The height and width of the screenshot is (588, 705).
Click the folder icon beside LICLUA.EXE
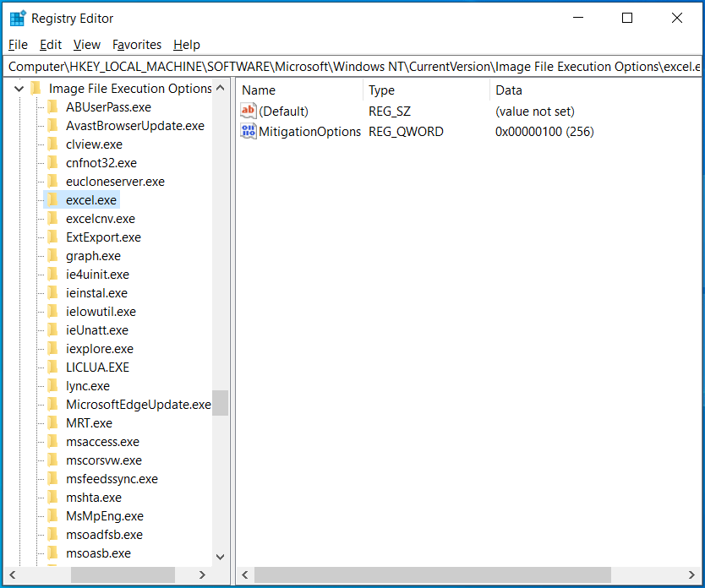[53, 367]
